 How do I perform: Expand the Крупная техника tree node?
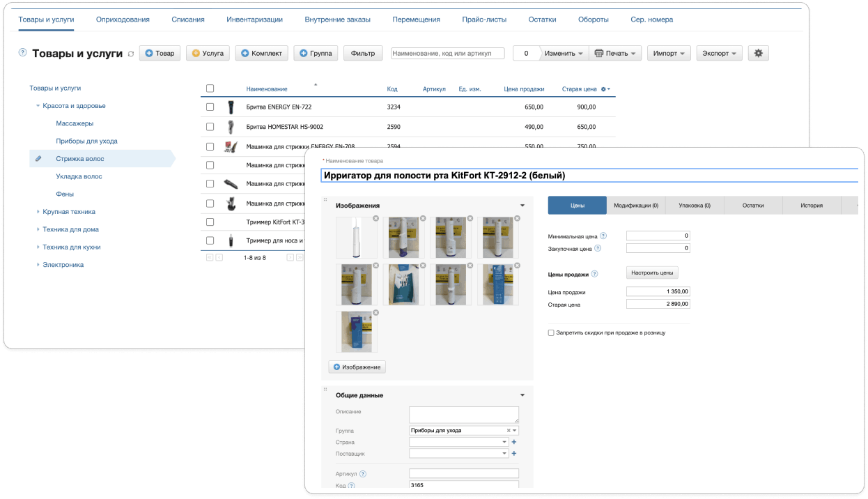[38, 212]
